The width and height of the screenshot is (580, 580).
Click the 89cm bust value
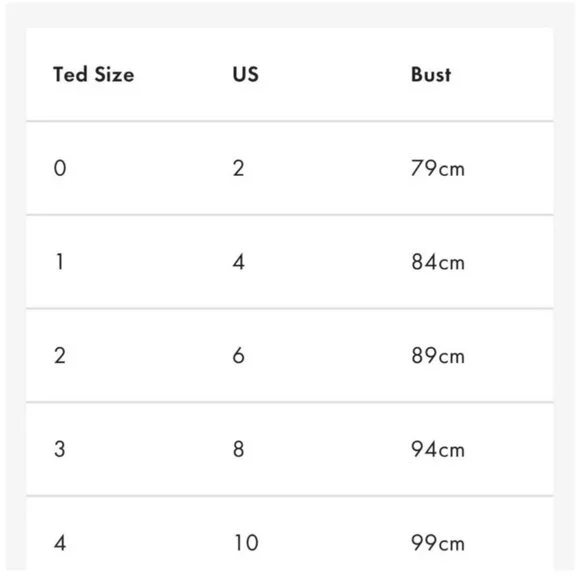click(x=438, y=355)
